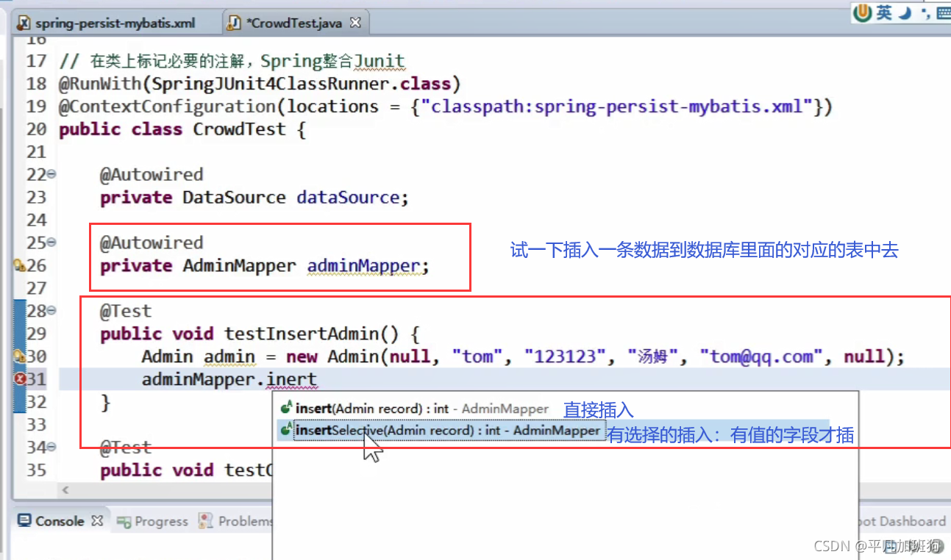Switch to the spring-persist-mybatis.xml editor tab
Image resolution: width=951 pixels, height=560 pixels.
107,23
